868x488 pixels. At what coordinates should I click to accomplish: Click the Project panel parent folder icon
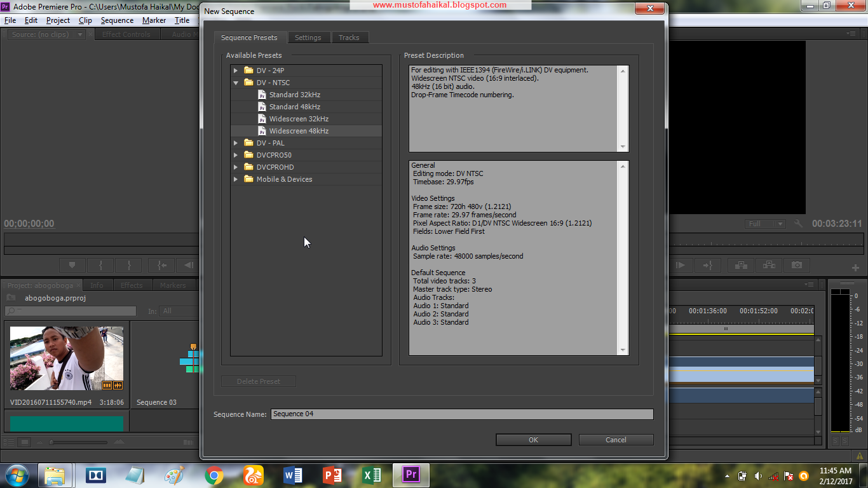coord(11,297)
